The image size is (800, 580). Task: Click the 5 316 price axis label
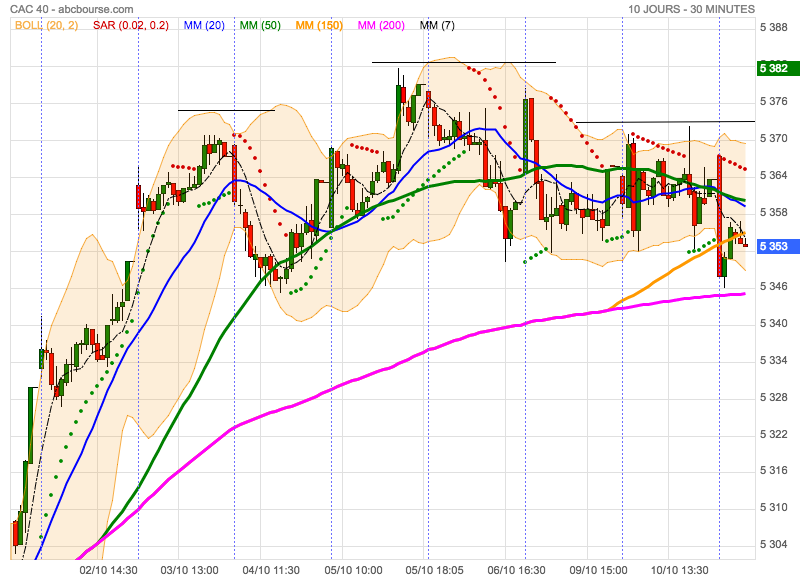773,470
